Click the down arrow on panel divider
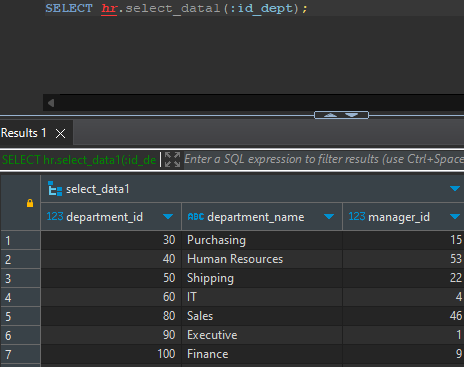 (x=352, y=115)
